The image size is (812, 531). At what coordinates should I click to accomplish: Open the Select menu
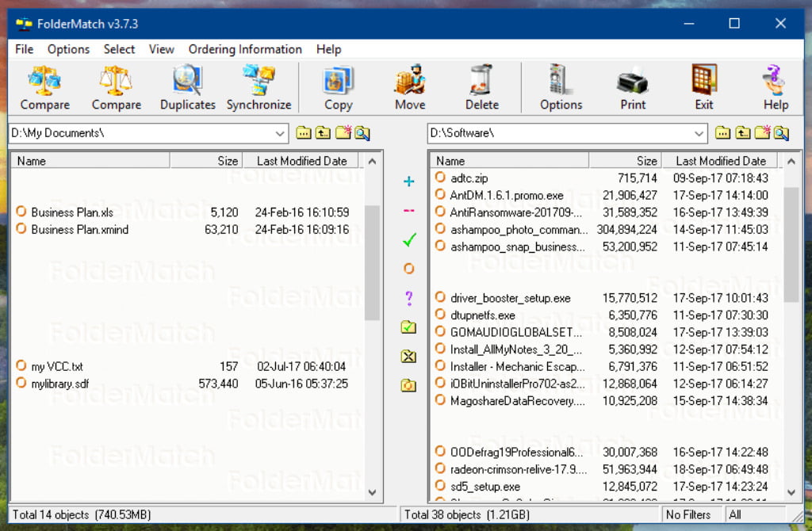(119, 49)
